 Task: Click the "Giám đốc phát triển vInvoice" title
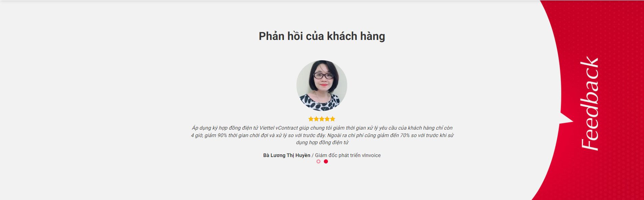(348, 155)
